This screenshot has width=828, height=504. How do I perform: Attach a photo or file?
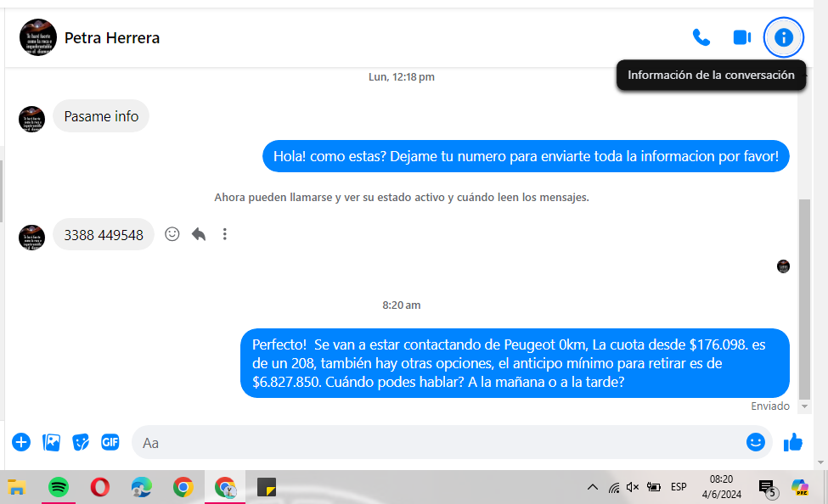coord(51,442)
